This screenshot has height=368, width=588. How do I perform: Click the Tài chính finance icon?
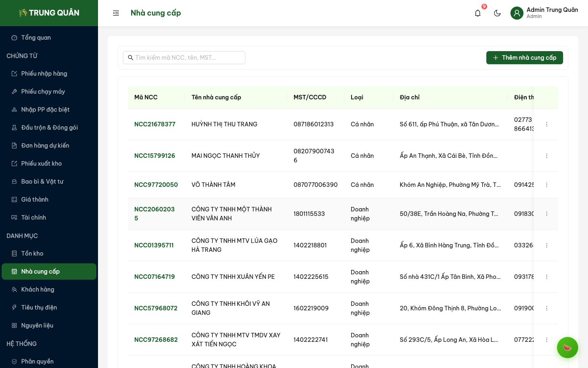pos(14,218)
